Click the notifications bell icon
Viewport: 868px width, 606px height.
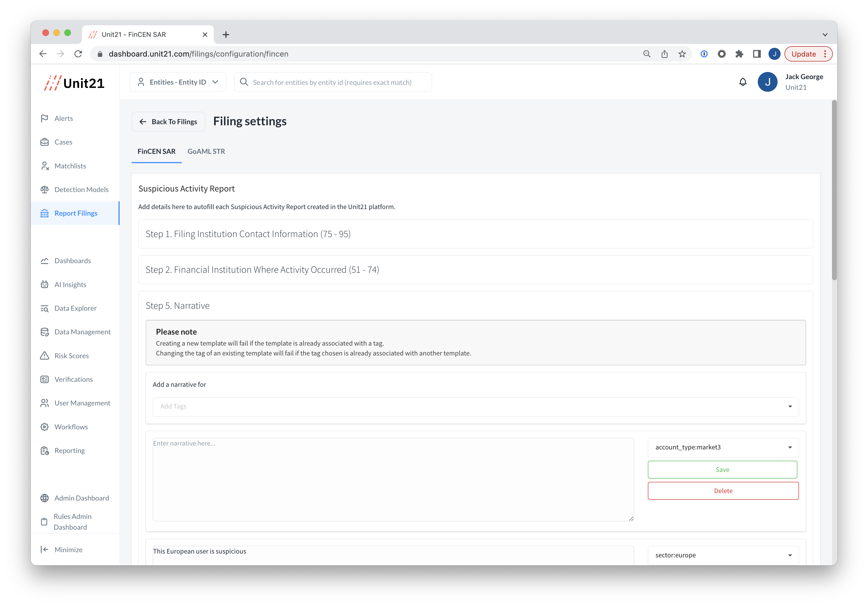point(742,82)
